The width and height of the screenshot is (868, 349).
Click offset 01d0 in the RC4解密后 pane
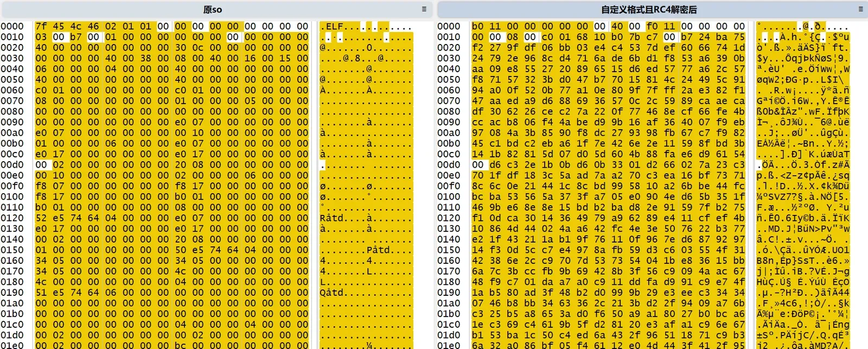click(x=449, y=335)
